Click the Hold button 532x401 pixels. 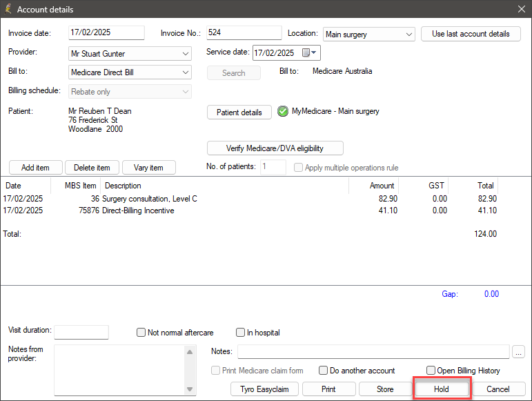point(442,389)
